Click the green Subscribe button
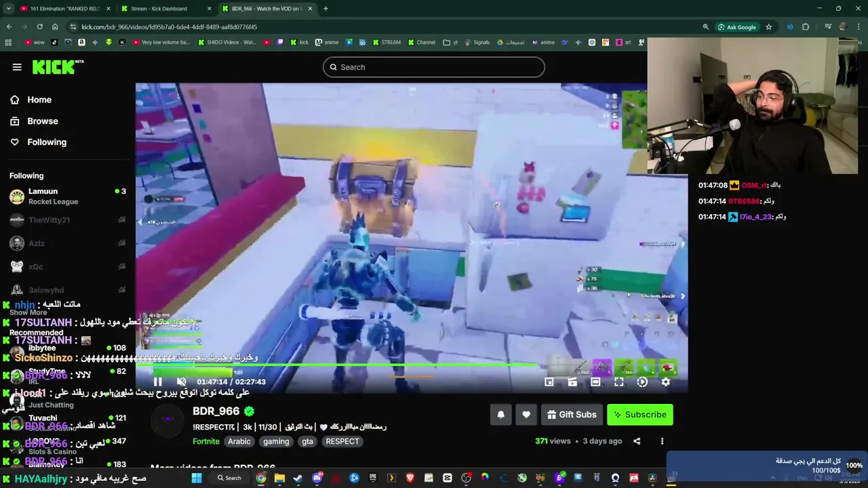 (640, 415)
